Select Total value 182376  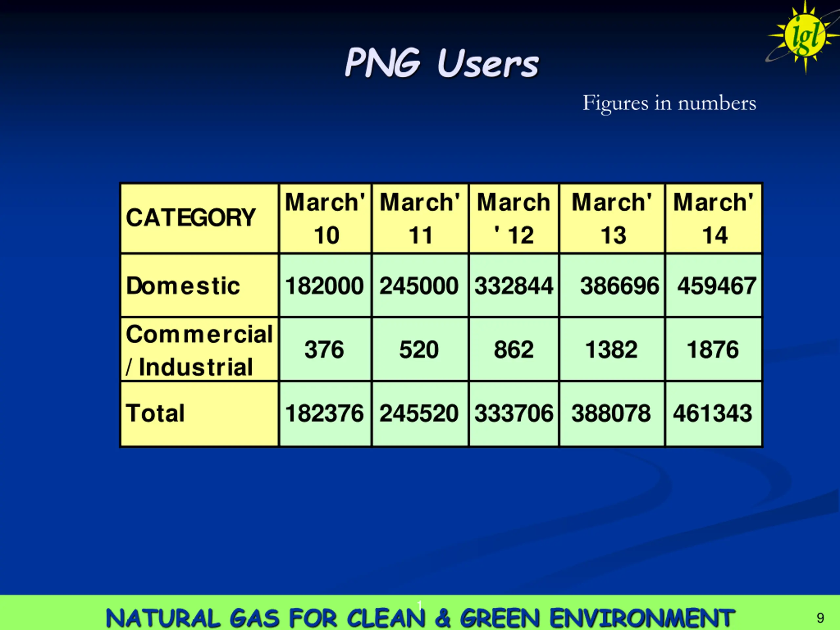pyautogui.click(x=325, y=413)
